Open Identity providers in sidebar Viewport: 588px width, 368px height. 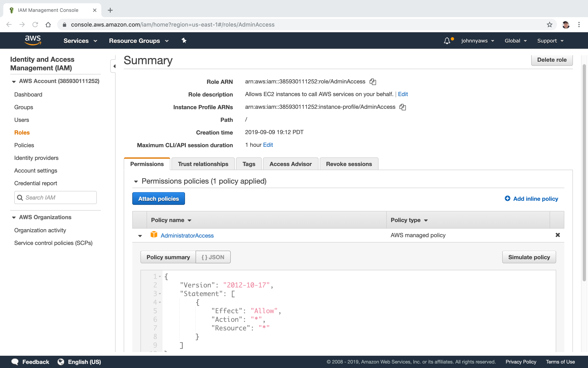[36, 158]
